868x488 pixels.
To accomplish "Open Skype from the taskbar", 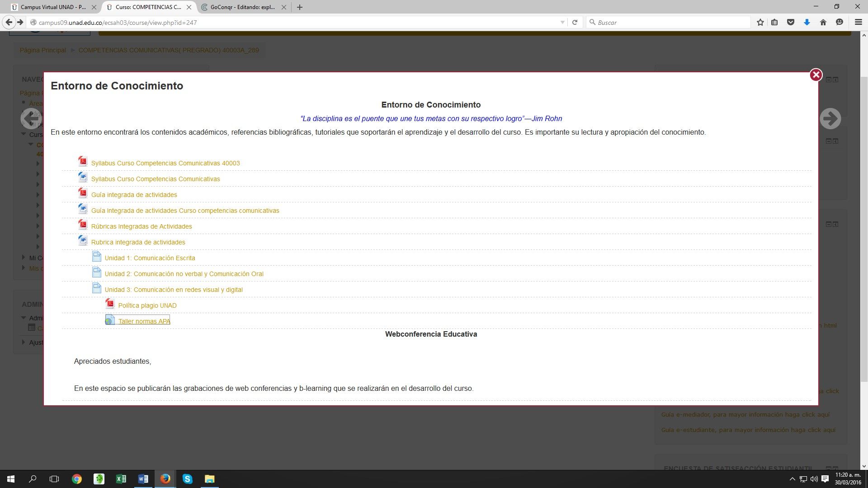I will pos(187,479).
